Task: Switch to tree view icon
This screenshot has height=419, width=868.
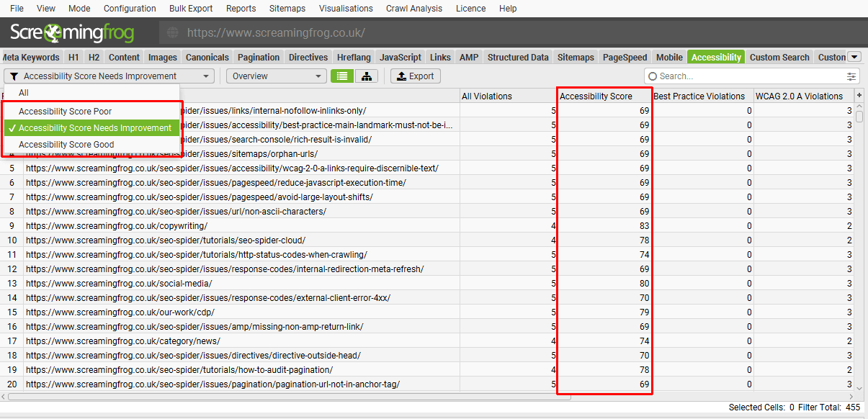Action: (367, 76)
